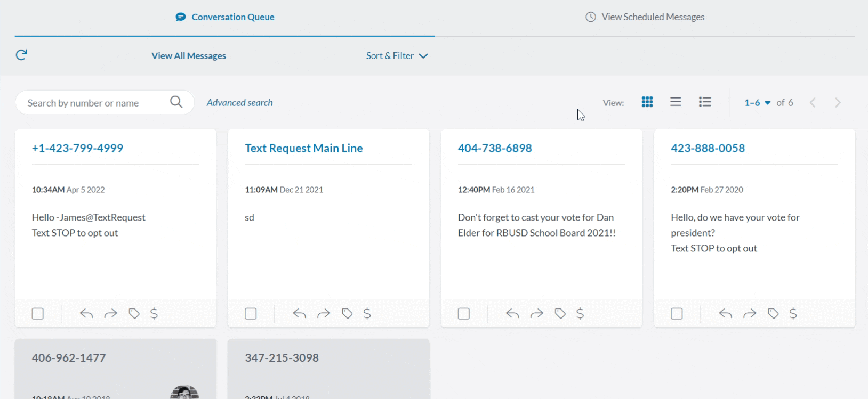Open the Conversation Queue tab
This screenshot has width=868, height=399.
[x=225, y=17]
